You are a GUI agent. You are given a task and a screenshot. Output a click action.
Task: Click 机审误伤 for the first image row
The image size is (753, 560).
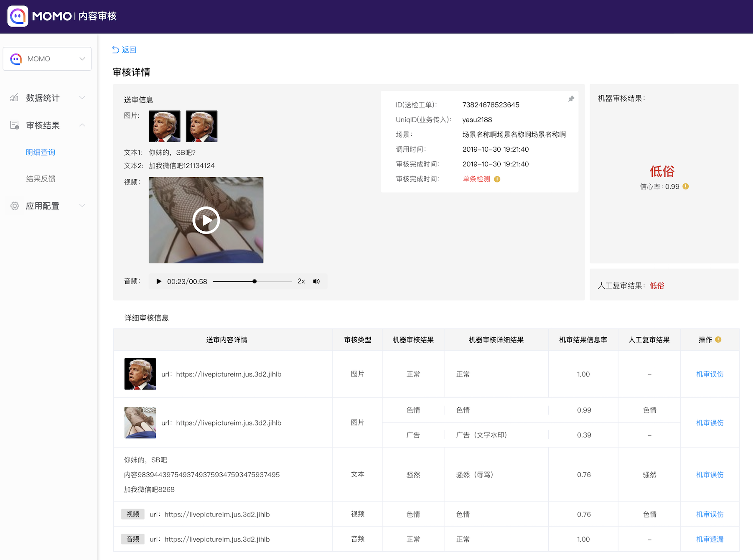[x=710, y=374]
